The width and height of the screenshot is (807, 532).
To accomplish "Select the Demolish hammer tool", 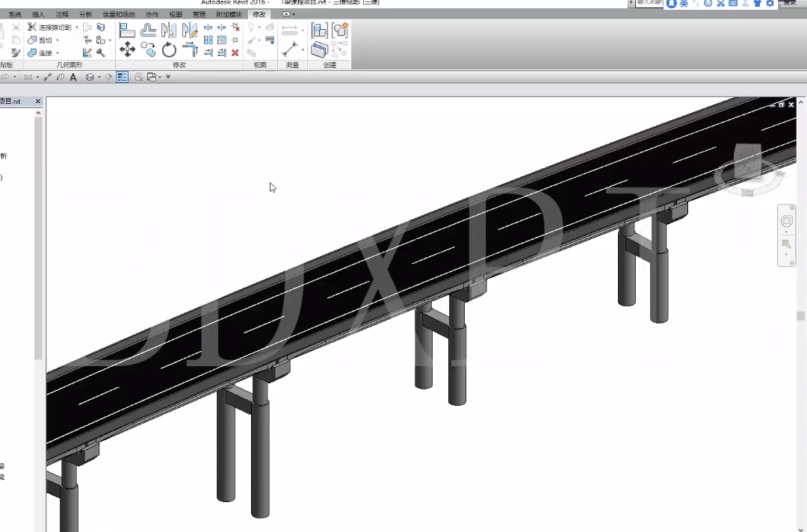I will [101, 52].
